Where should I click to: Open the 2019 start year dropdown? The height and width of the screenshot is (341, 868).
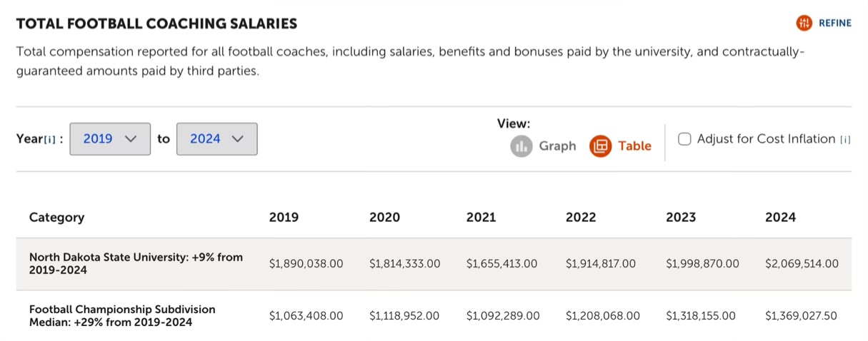tap(110, 139)
